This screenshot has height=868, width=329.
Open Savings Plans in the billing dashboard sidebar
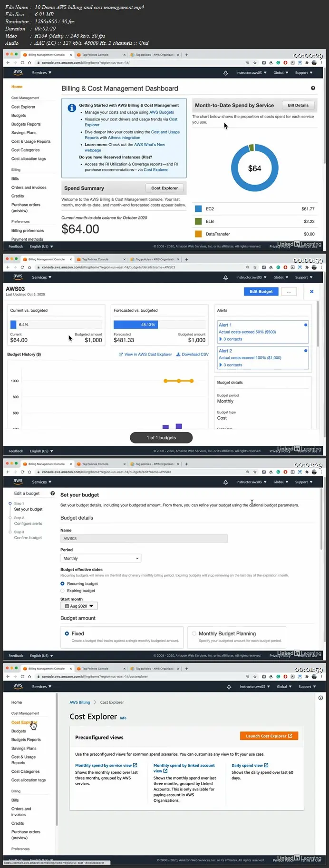coord(24,133)
